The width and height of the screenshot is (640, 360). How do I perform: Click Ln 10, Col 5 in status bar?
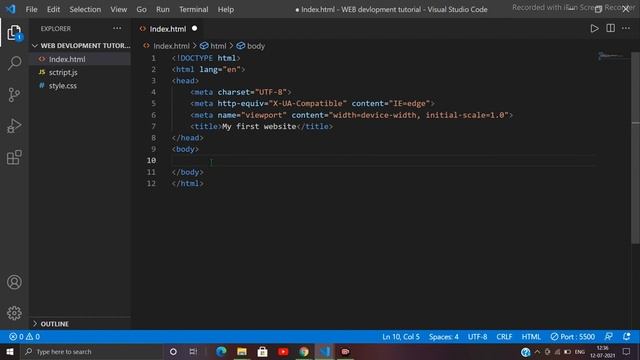[400, 337]
